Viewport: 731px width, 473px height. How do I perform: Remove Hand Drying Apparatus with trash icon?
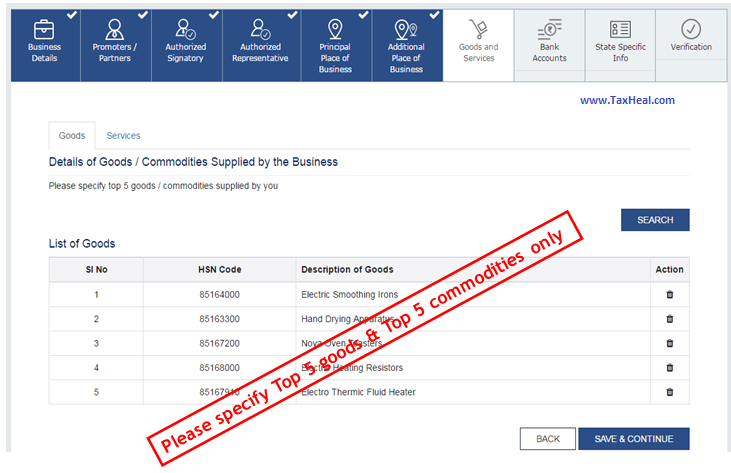point(669,319)
